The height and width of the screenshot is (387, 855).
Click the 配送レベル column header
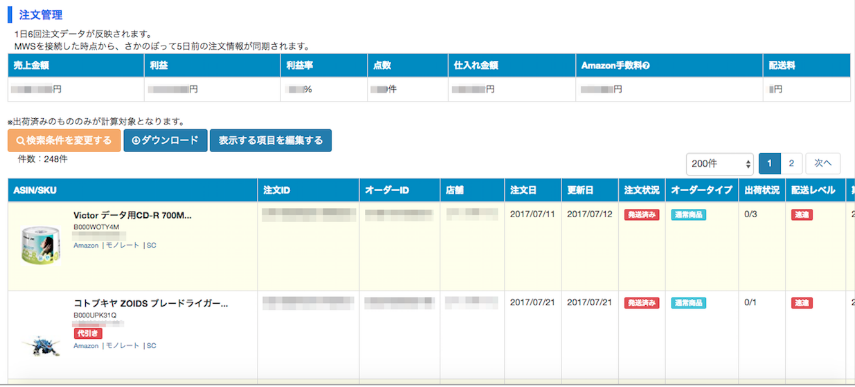pyautogui.click(x=815, y=190)
